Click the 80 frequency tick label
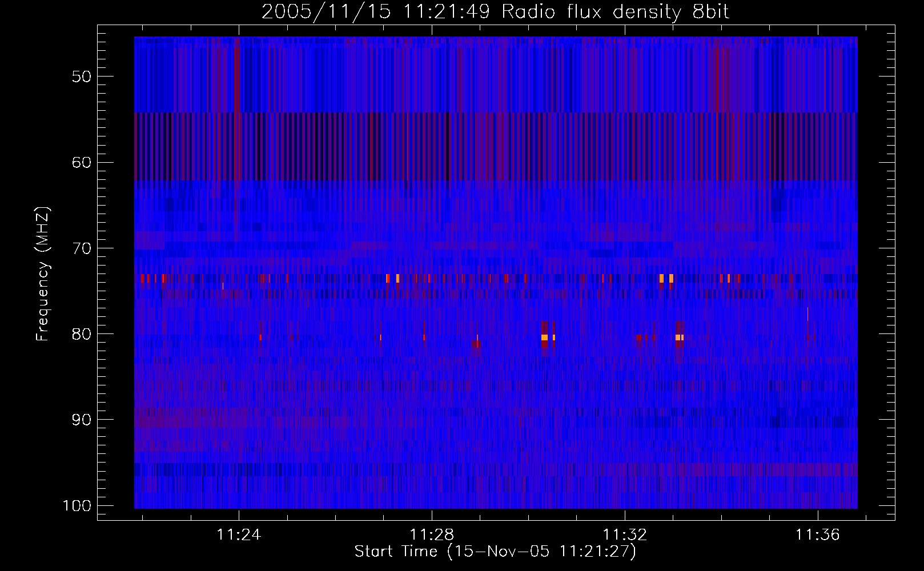 82,334
